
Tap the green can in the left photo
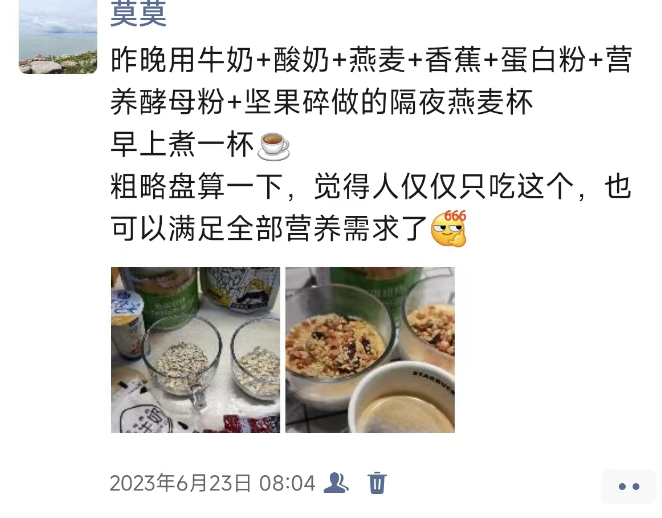point(169,297)
